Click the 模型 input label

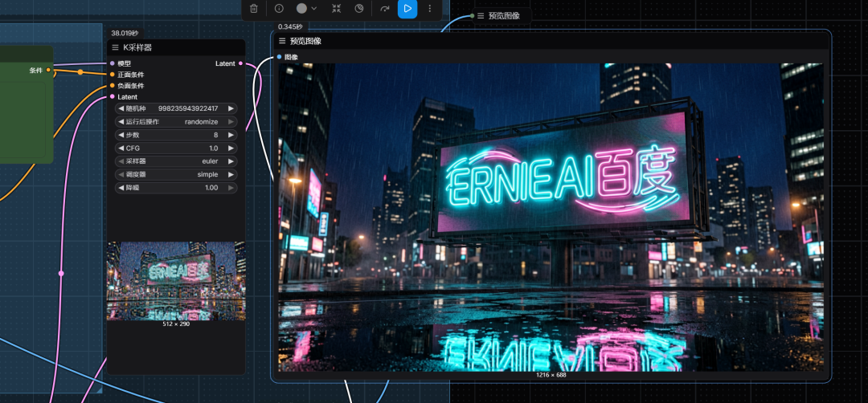125,63
